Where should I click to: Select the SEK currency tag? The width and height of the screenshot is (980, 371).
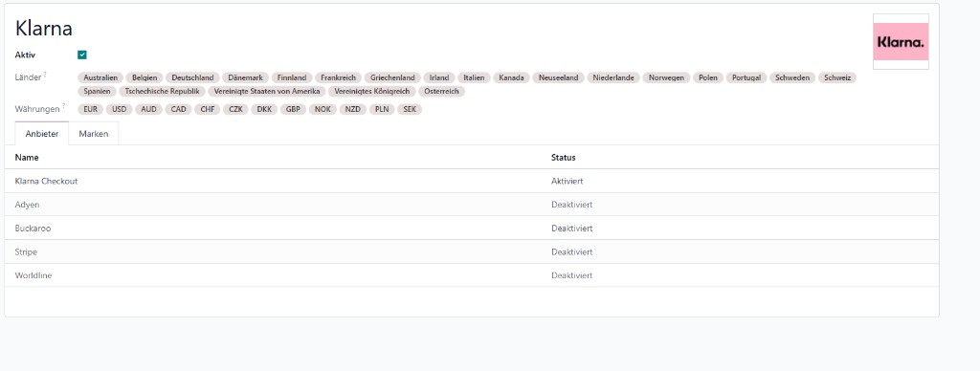410,109
